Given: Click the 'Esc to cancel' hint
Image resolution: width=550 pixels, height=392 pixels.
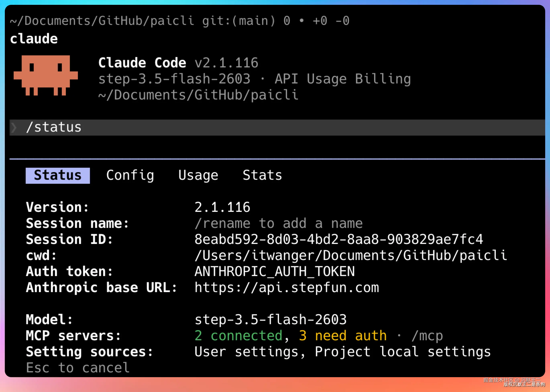Looking at the screenshot, I should coord(77,368).
